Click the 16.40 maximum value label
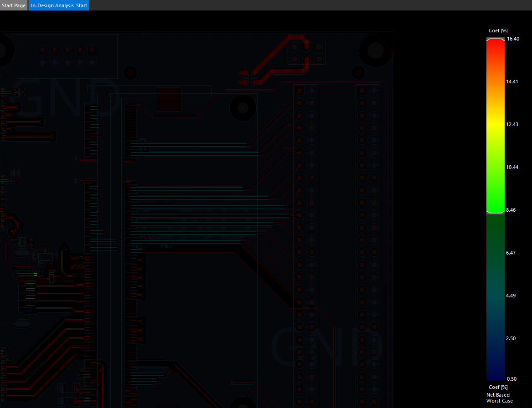This screenshot has height=408, width=532. tap(513, 39)
